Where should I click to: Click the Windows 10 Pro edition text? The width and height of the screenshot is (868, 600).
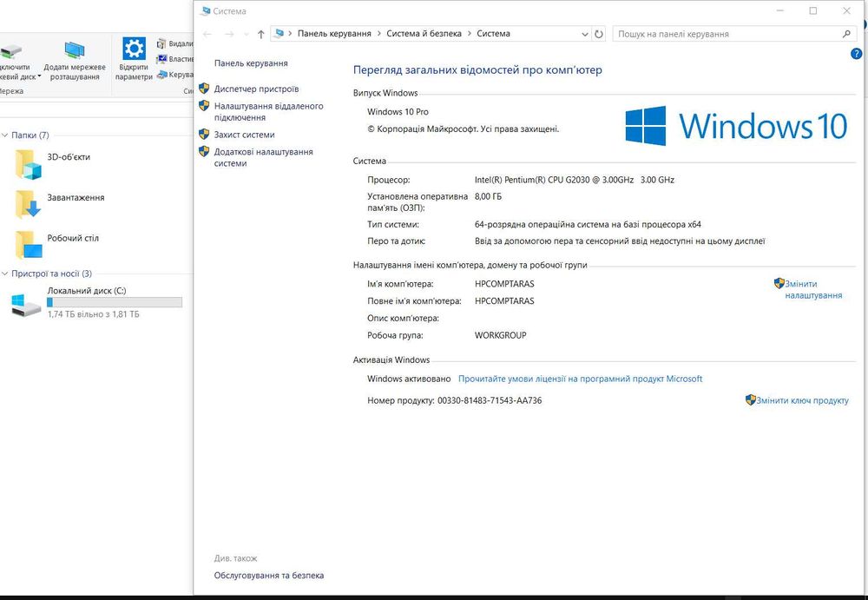(x=398, y=112)
